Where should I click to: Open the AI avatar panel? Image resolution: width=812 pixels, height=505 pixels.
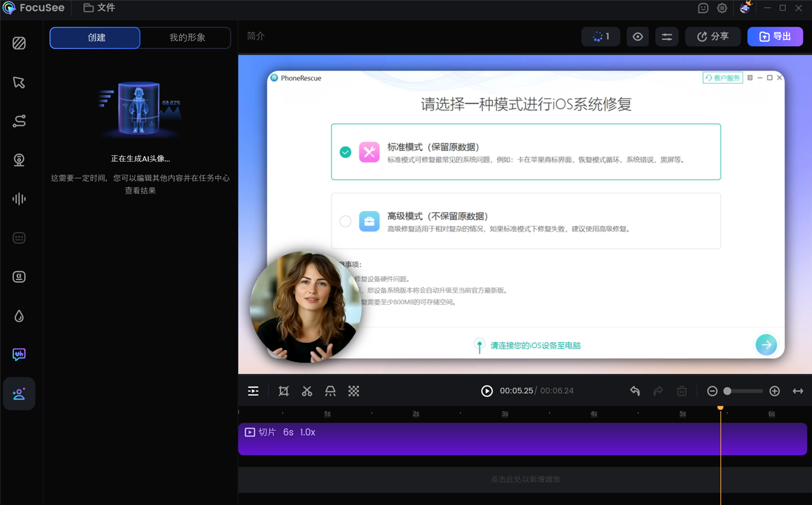click(19, 394)
